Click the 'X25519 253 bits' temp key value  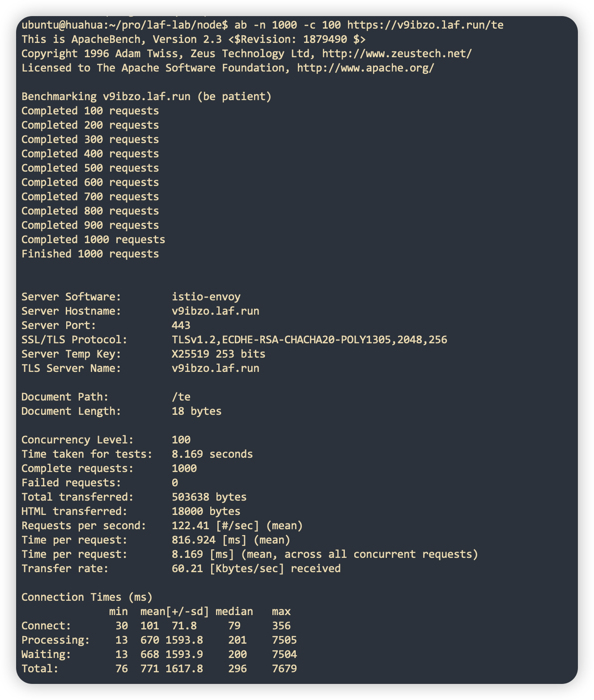click(x=218, y=354)
